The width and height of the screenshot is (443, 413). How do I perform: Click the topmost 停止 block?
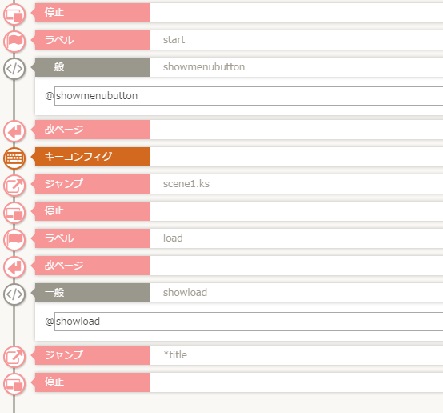click(x=92, y=13)
